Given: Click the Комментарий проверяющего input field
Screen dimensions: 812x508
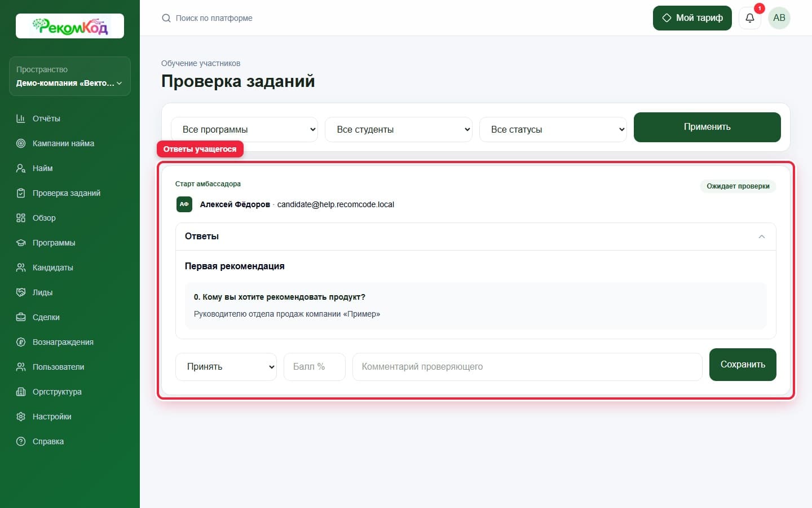Looking at the screenshot, I should click(527, 367).
